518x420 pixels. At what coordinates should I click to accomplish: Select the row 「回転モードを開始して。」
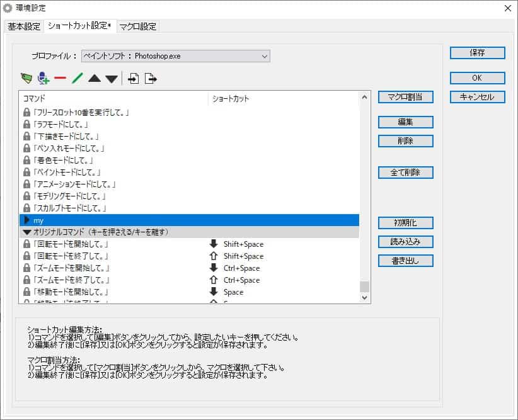coord(189,244)
